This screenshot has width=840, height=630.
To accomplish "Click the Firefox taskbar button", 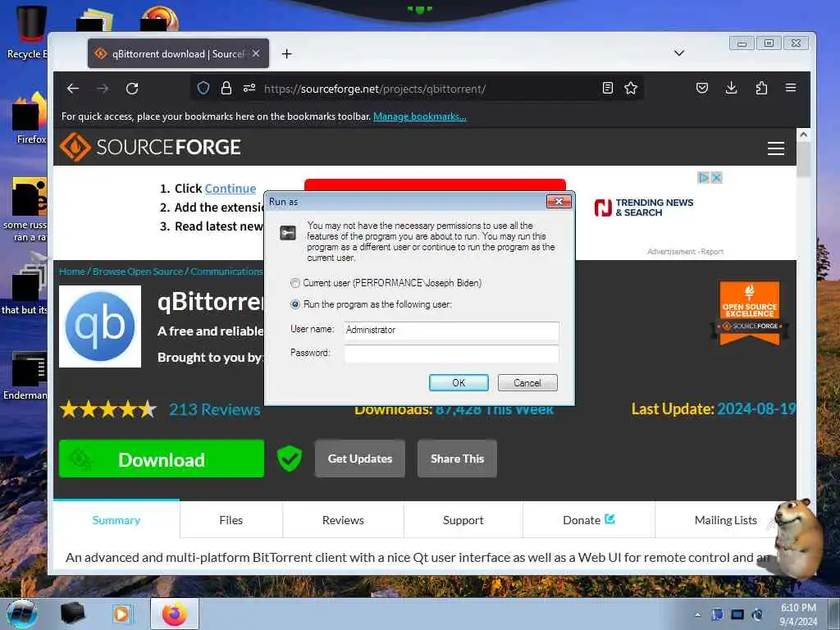I will 175,614.
